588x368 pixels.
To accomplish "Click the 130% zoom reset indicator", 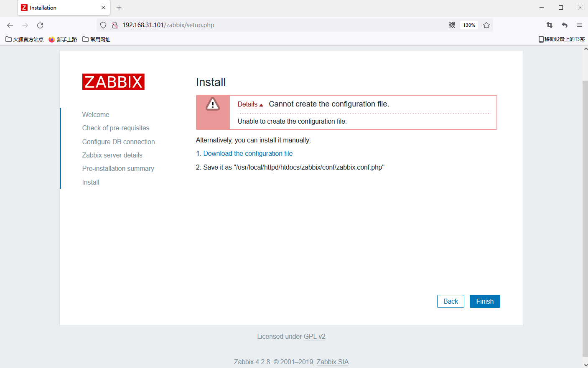I will click(468, 25).
